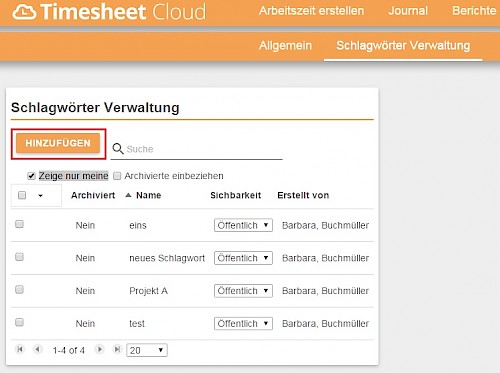500x373 pixels.
Task: Sort table by Sichtbarkeit column
Action: click(x=236, y=195)
